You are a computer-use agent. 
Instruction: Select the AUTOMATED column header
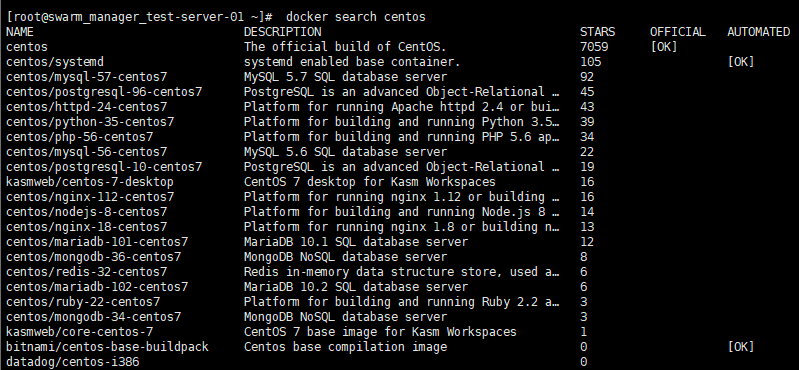pos(759,32)
